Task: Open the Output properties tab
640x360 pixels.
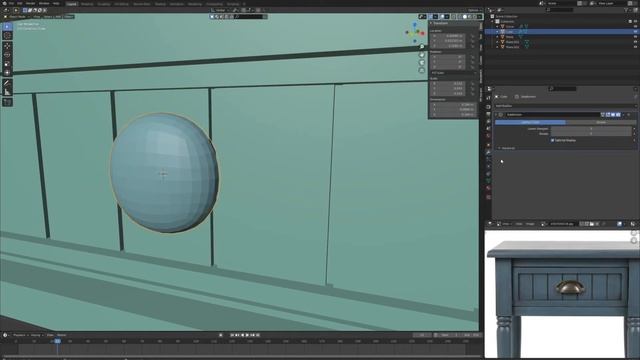Action: coord(488,114)
